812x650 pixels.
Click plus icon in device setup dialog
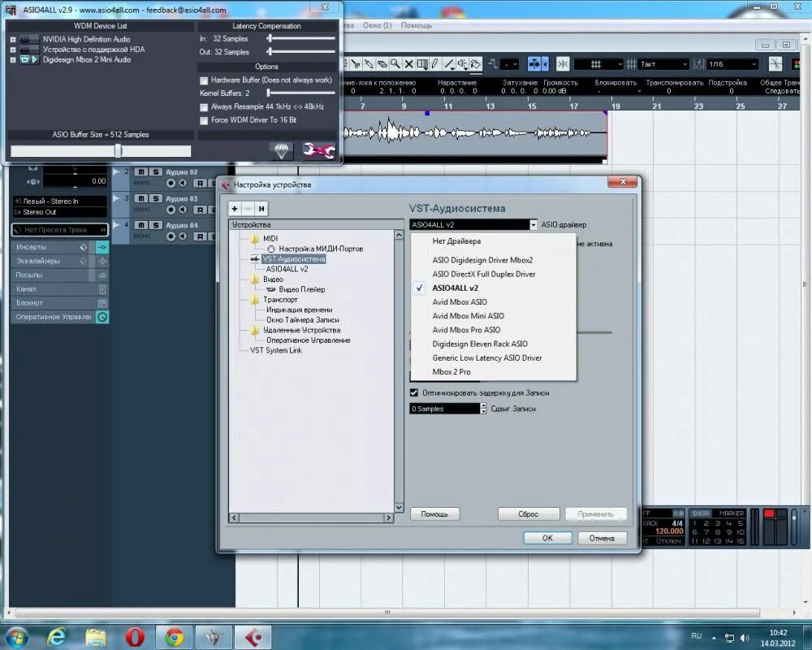coord(235,208)
